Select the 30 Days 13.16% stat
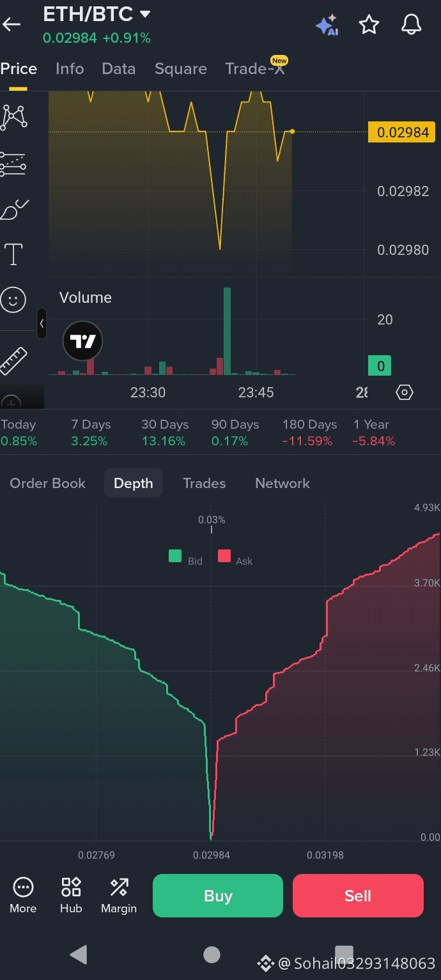Screen dimensions: 441x980 click(165, 433)
